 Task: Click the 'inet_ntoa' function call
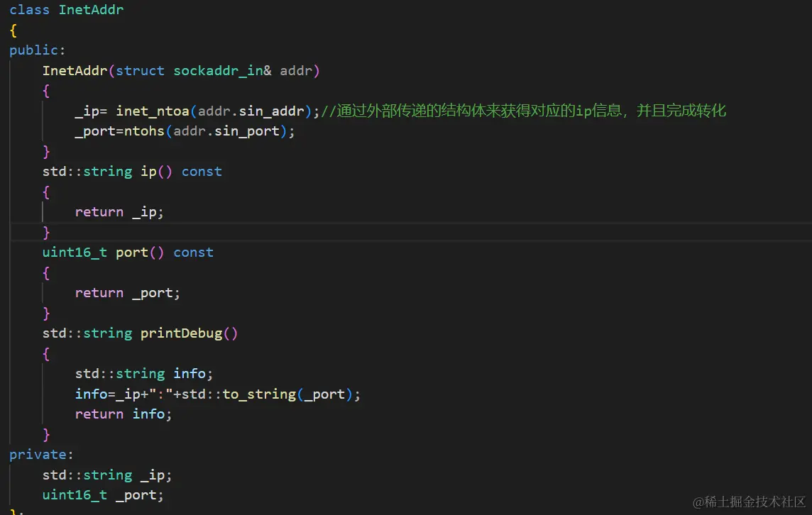click(153, 111)
